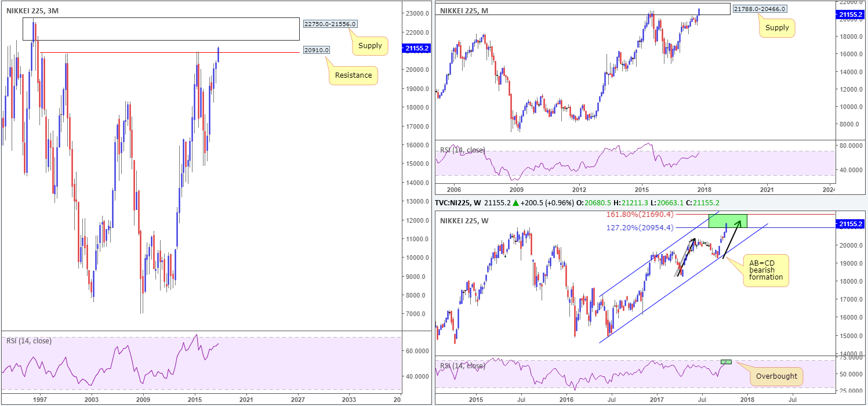Screen dimensions: 868x406
Task: Select the Overbought callout label
Action: click(x=776, y=376)
